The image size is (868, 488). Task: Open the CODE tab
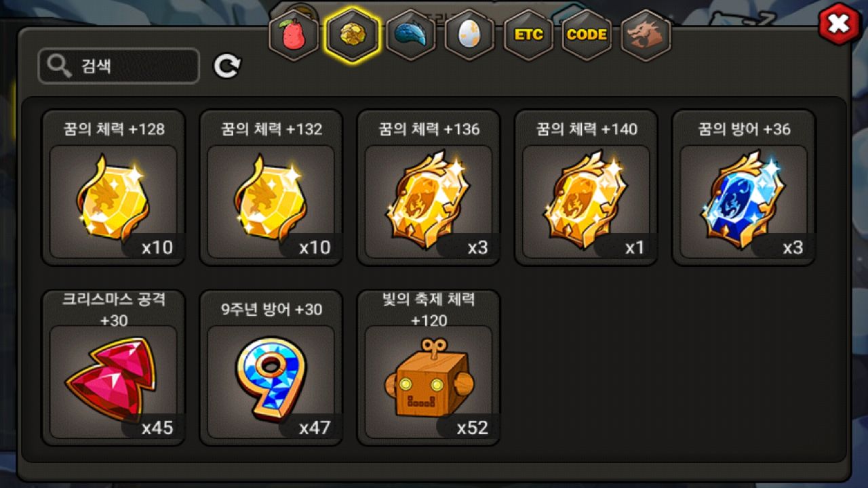click(587, 35)
